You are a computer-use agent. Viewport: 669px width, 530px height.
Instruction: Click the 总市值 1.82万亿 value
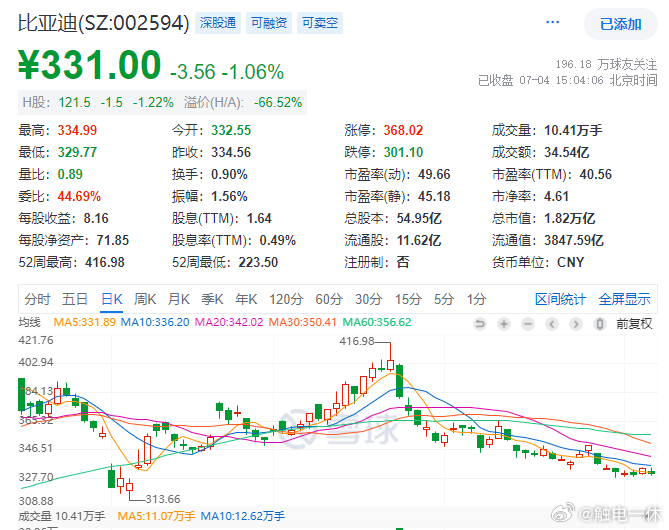569,218
